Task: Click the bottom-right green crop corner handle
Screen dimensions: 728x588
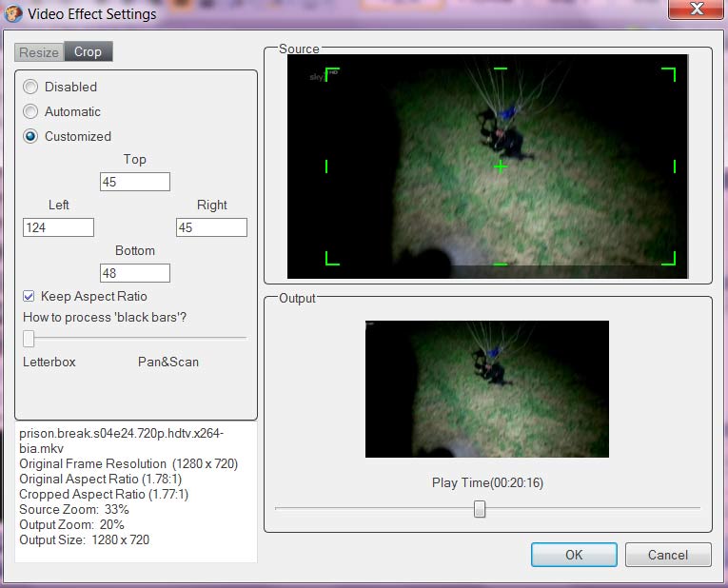Action: tap(670, 260)
